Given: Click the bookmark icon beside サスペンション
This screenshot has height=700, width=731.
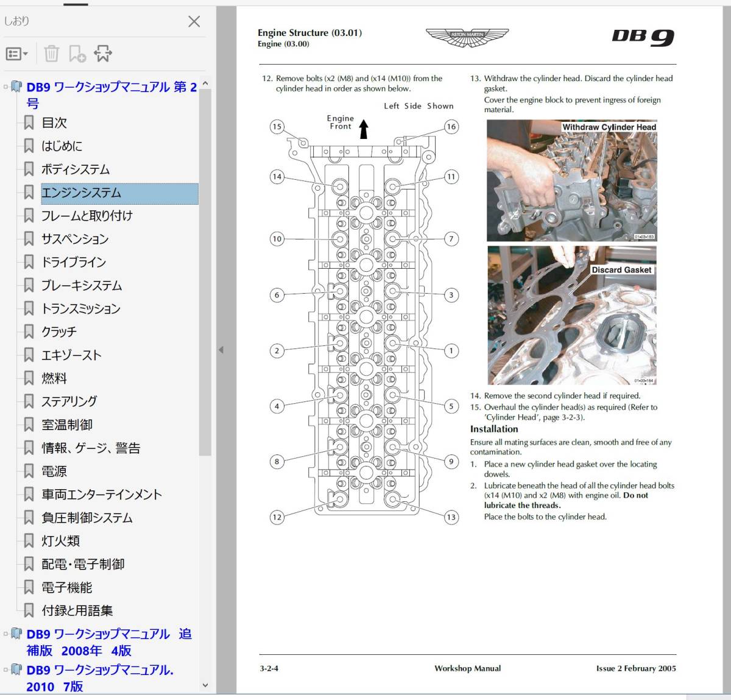Looking at the screenshot, I should coord(29,239).
